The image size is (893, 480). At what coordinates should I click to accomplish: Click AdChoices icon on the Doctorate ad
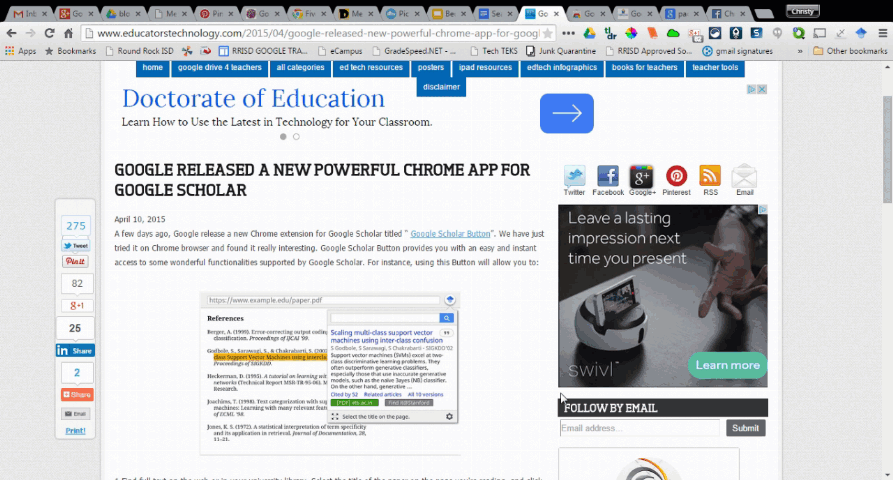(x=752, y=89)
